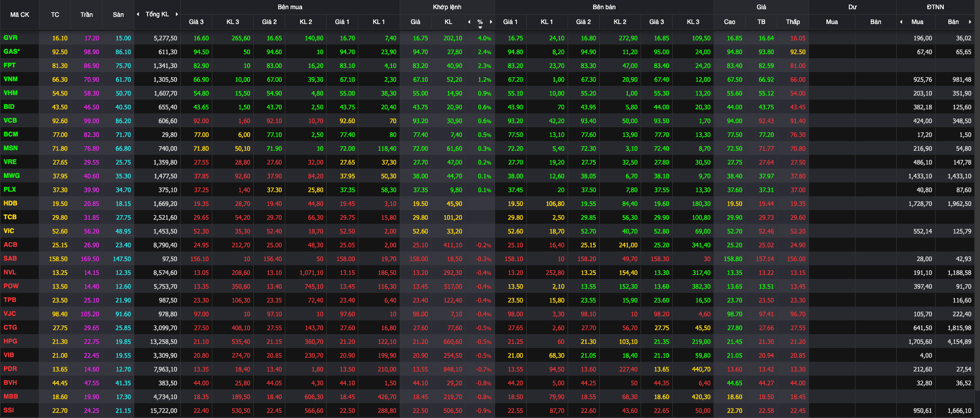Select the BCM ticker

pos(11,134)
